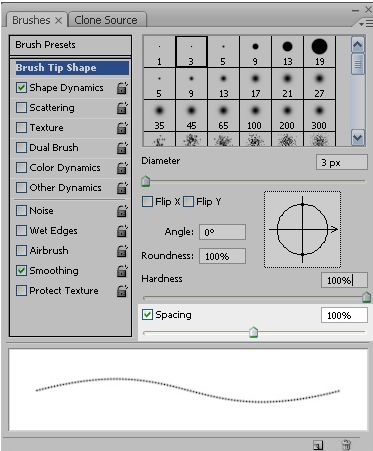
Task: Click the preset list scroll down arrow
Action: [x=358, y=138]
